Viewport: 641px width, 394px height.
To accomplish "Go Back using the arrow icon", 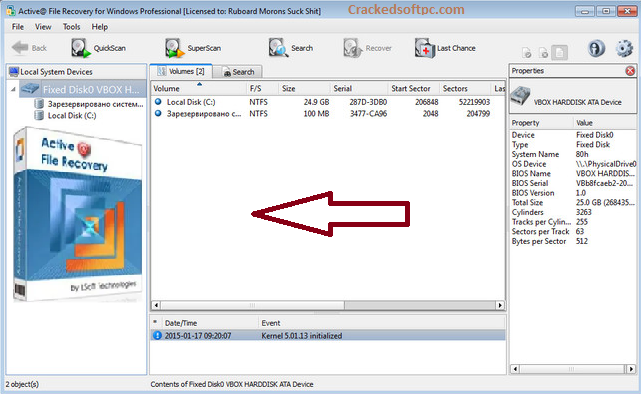I will pyautogui.click(x=20, y=48).
